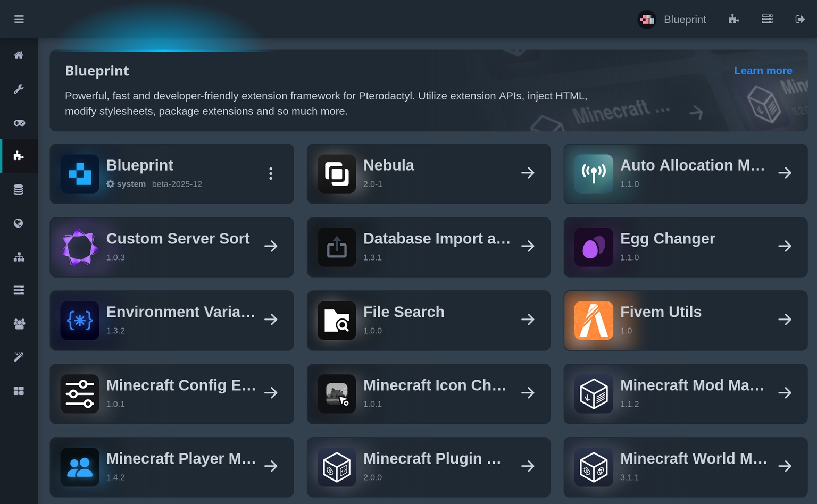This screenshot has width=817, height=504.
Task: Click the Learn more link
Action: pyautogui.click(x=763, y=71)
